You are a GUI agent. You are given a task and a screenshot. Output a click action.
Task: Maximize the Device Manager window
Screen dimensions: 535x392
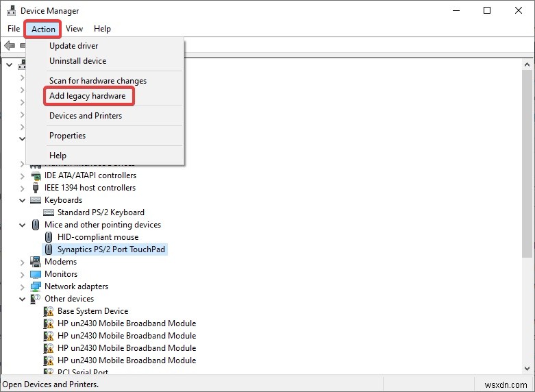pyautogui.click(x=487, y=10)
